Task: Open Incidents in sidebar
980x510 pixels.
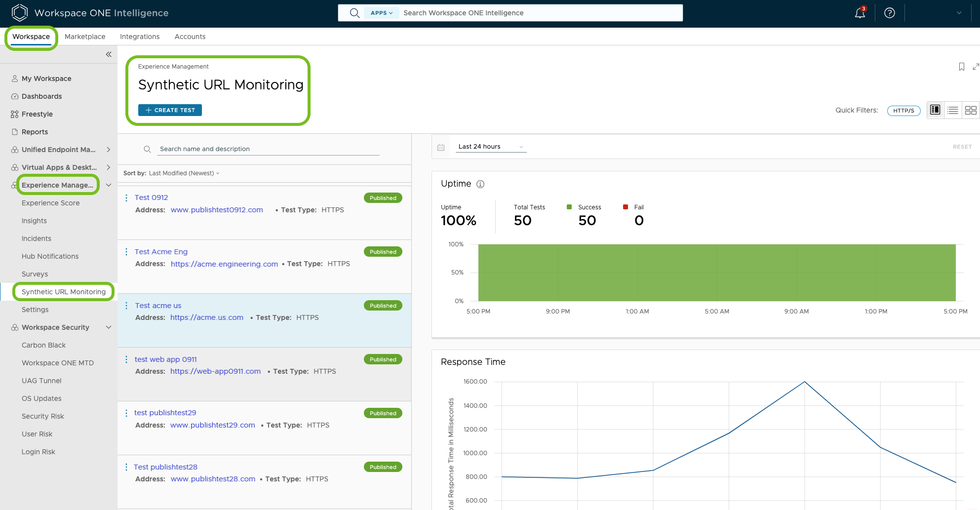Action: click(36, 238)
